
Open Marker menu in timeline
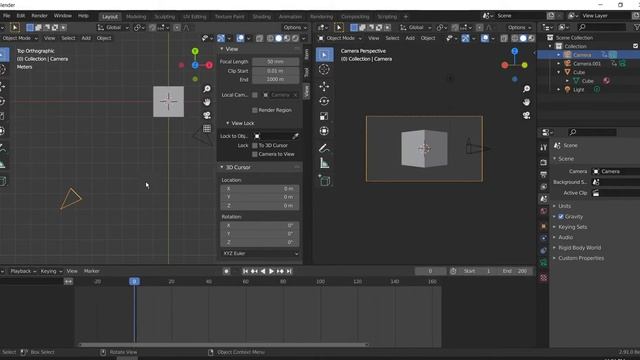tap(91, 271)
